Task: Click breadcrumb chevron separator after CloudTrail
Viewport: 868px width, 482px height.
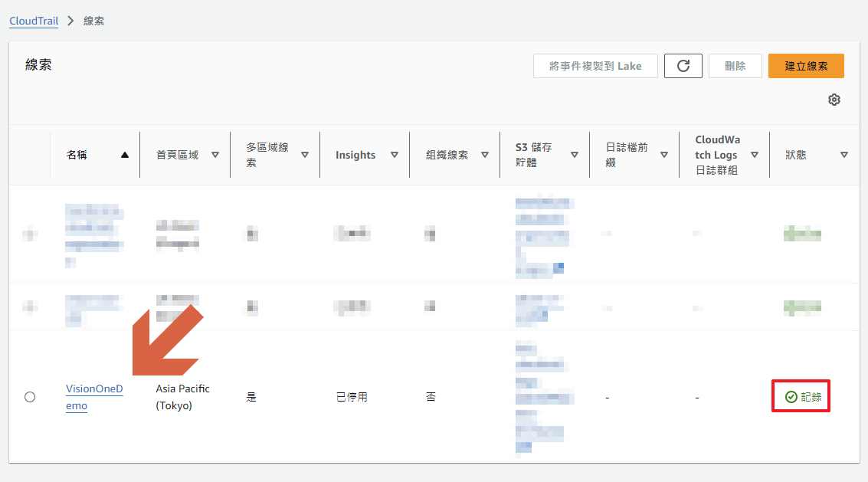Action: pyautogui.click(x=70, y=21)
